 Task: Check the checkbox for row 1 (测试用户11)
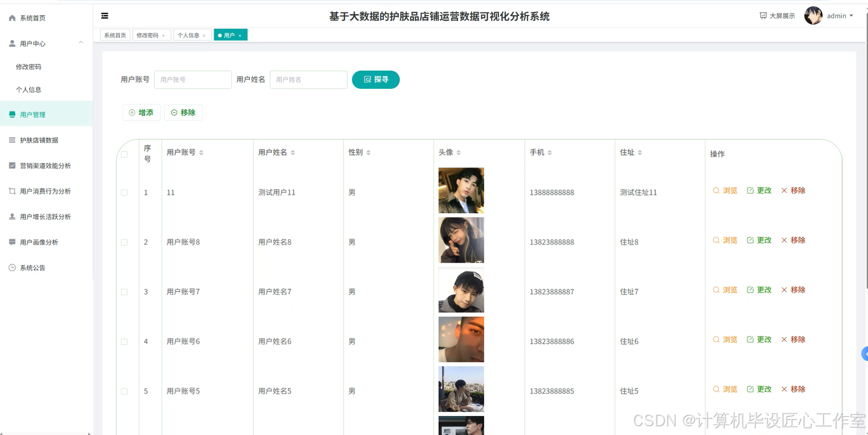[x=124, y=193]
